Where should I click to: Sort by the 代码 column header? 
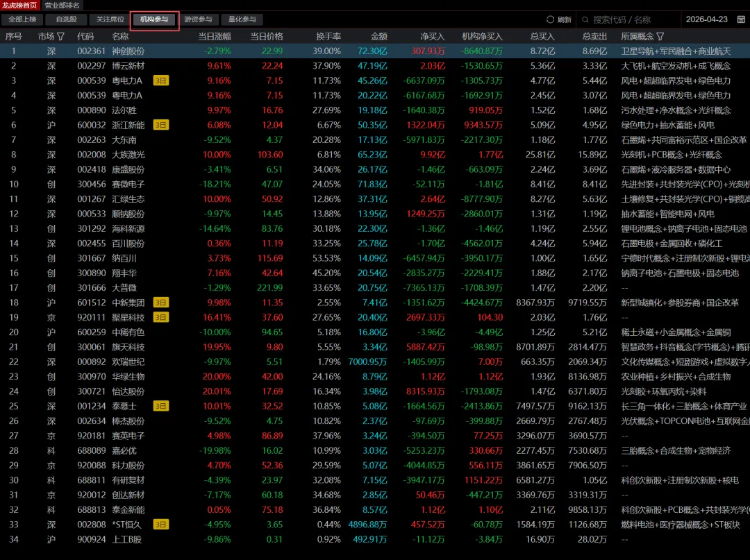(85, 36)
